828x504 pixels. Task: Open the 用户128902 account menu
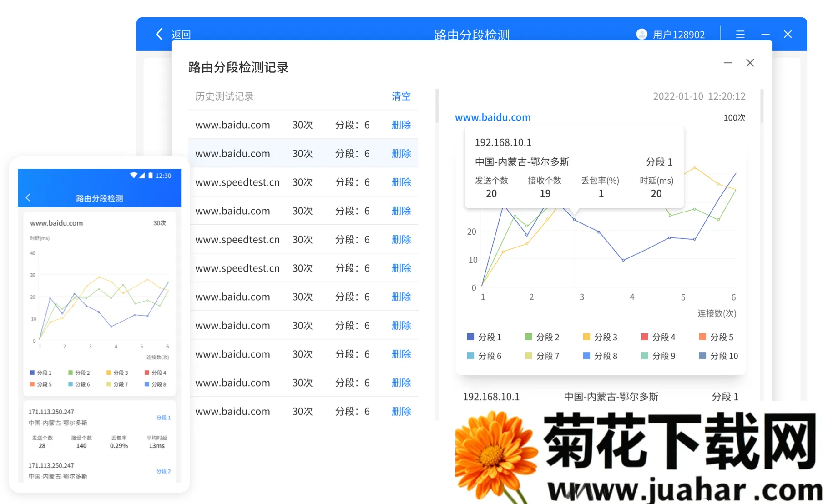pos(678,34)
